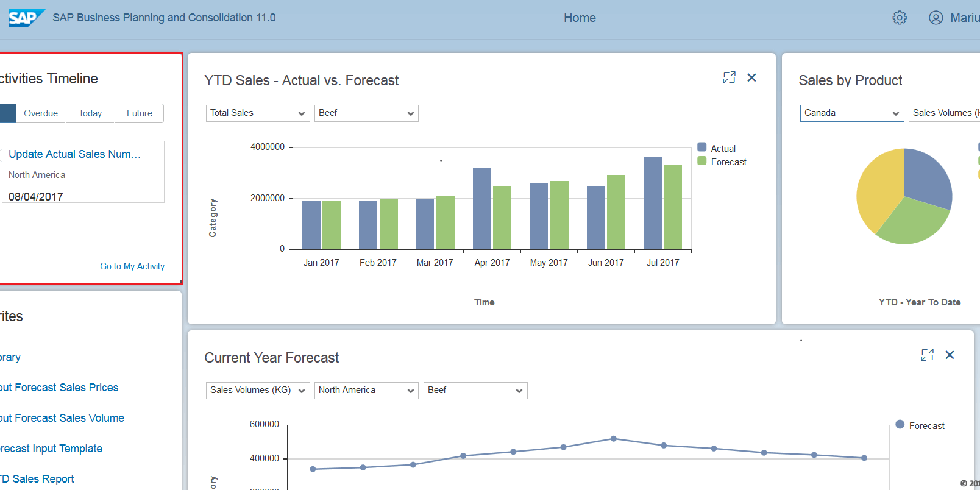Switch to the Future tab

point(140,113)
